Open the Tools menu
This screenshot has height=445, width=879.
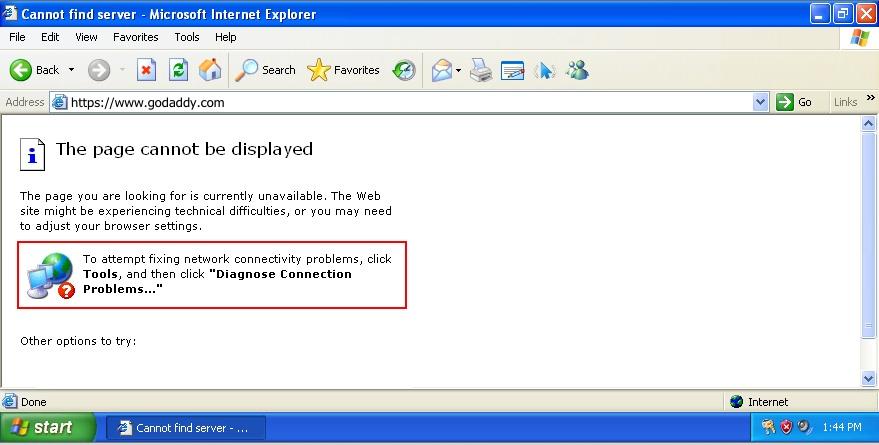coord(187,37)
